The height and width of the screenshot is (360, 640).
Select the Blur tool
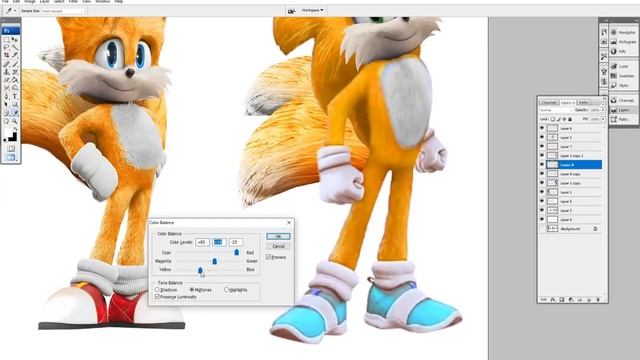point(7,87)
